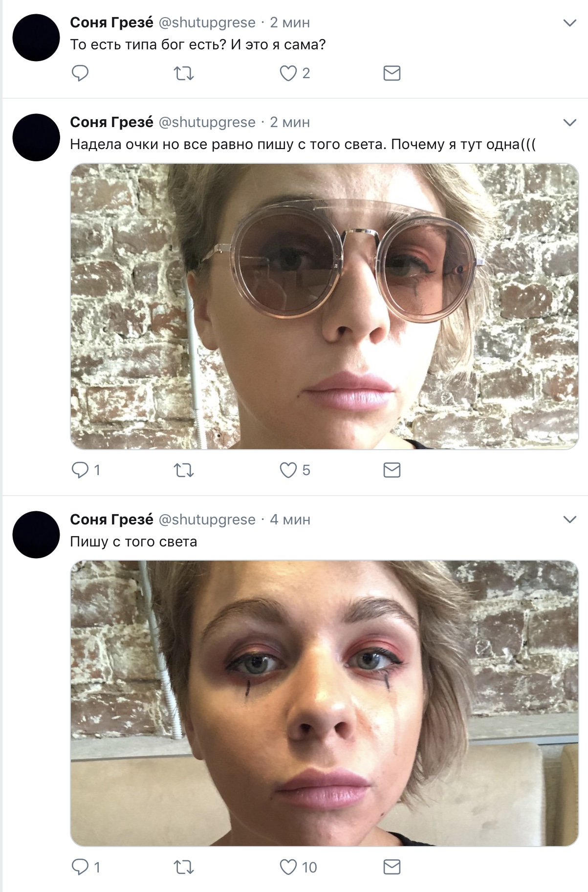
Task: View the photo in the 4 мин tweet
Action: [324, 703]
